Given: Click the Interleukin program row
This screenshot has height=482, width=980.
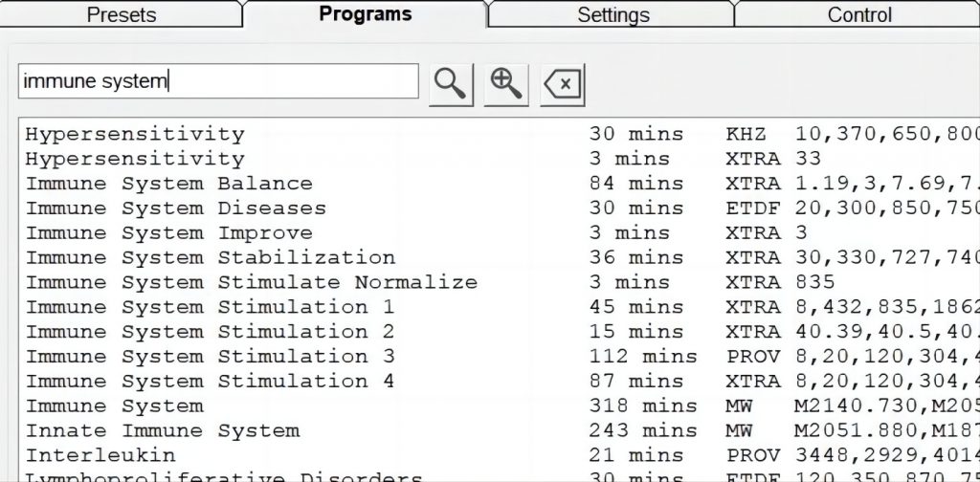Looking at the screenshot, I should [100, 457].
